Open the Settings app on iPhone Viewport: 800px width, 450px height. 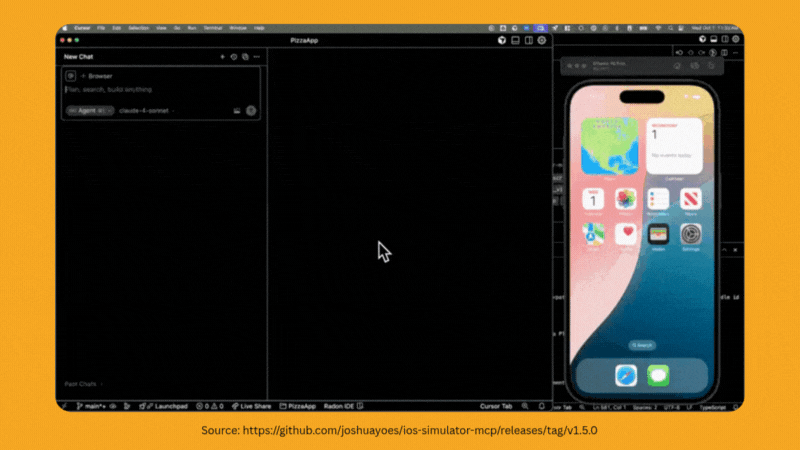click(x=691, y=234)
